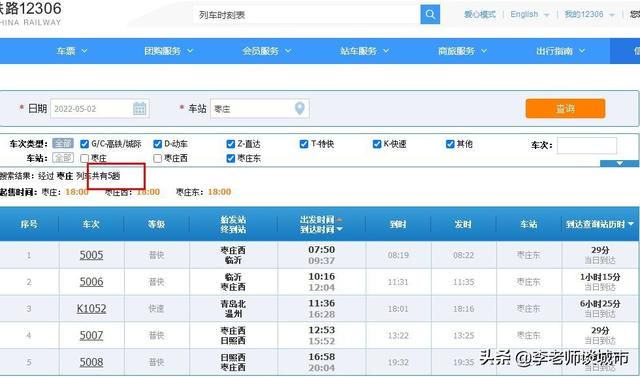
Task: Click the 到时 column header
Action: [x=398, y=224]
